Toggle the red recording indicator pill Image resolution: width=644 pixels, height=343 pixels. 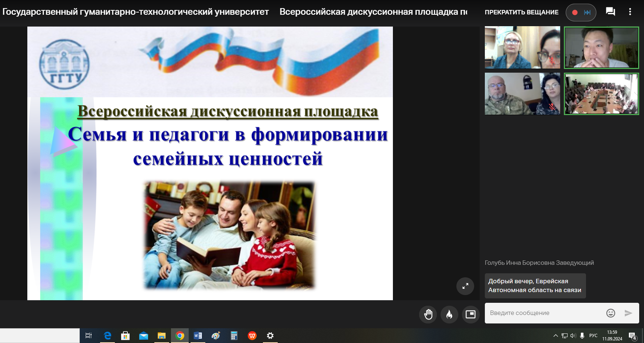[x=581, y=13]
